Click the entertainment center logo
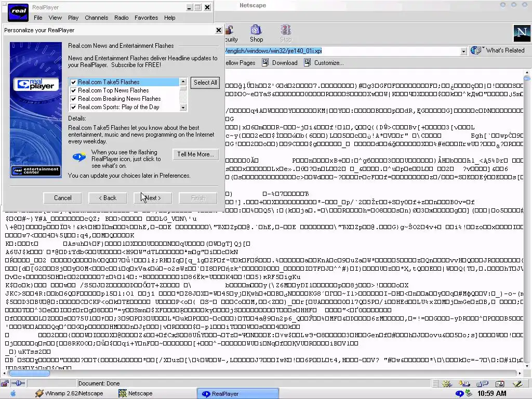Screen dimensions: 532x399 click(36, 170)
